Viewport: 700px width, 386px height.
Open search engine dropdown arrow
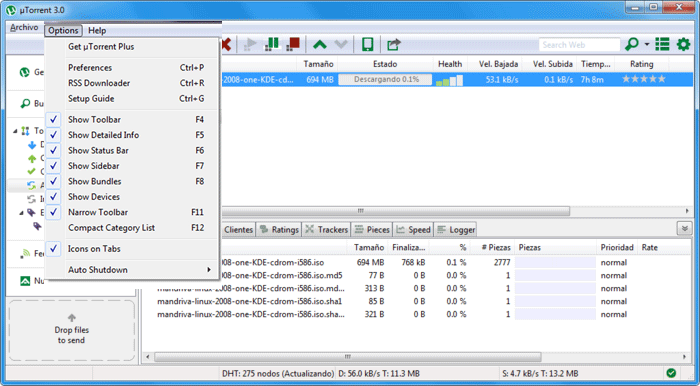(646, 45)
